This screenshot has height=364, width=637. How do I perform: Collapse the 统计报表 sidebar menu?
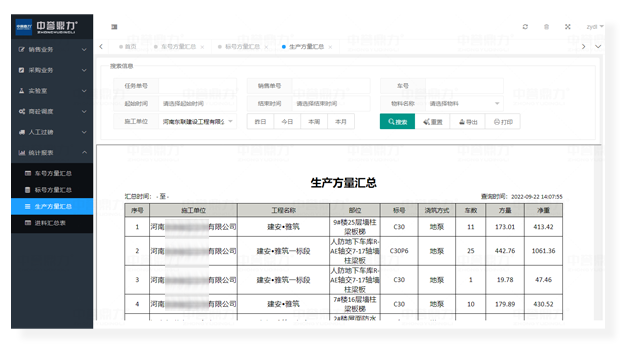coord(52,153)
